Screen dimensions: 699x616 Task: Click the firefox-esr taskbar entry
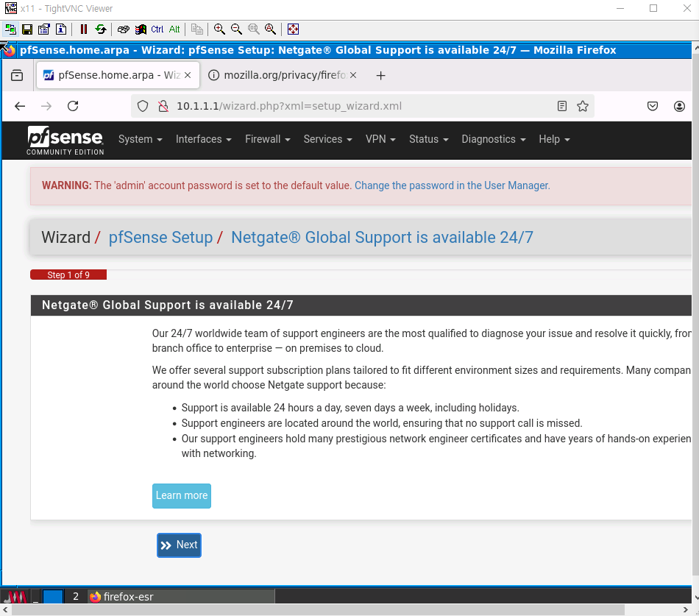click(x=181, y=597)
